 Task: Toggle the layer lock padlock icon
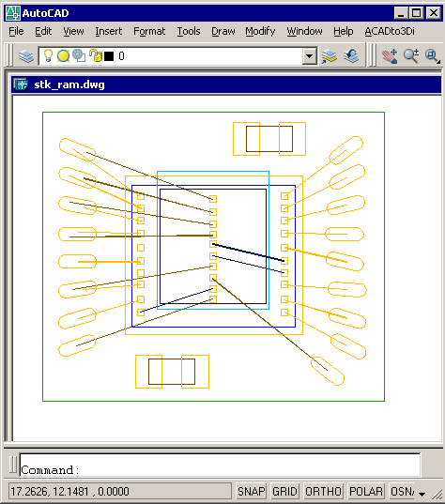click(x=96, y=55)
